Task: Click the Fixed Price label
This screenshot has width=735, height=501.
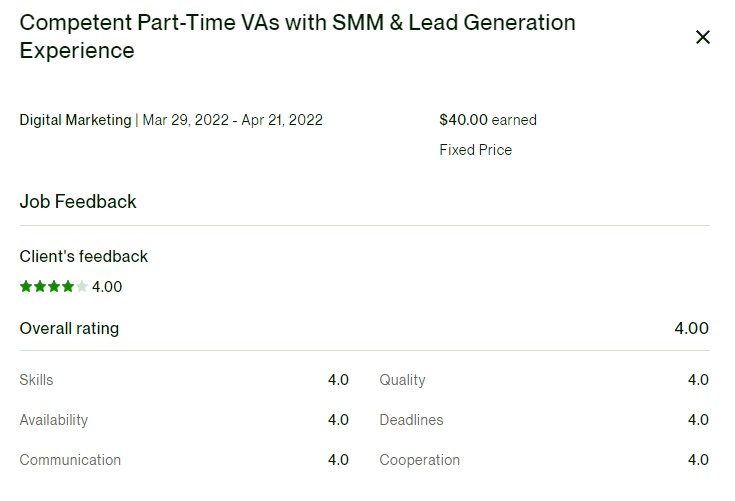Action: [475, 150]
